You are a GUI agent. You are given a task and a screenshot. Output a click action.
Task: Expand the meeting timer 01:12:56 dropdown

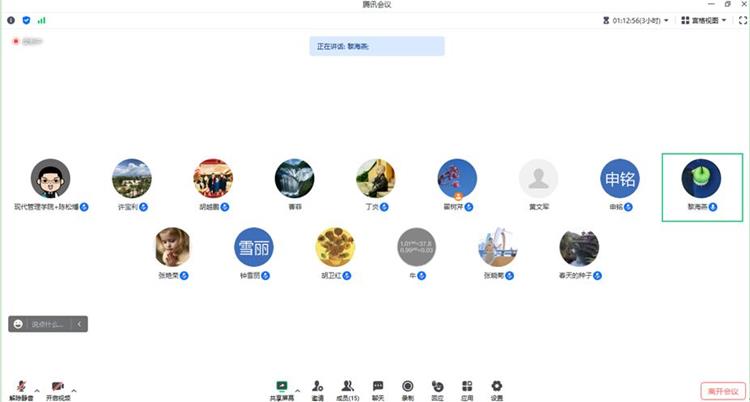click(x=636, y=21)
